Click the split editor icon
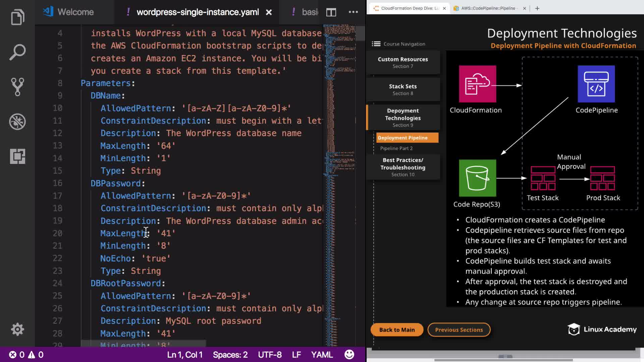644x362 pixels. click(x=331, y=12)
